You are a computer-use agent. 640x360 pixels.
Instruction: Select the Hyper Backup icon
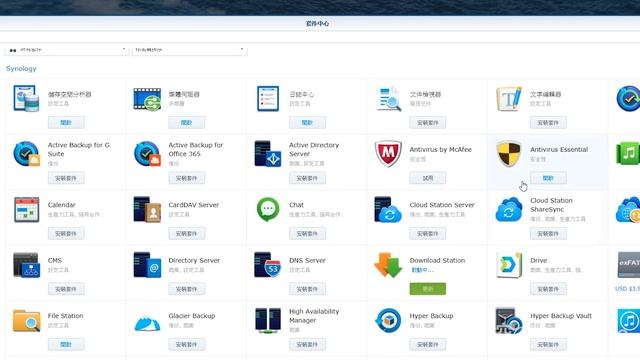388,320
